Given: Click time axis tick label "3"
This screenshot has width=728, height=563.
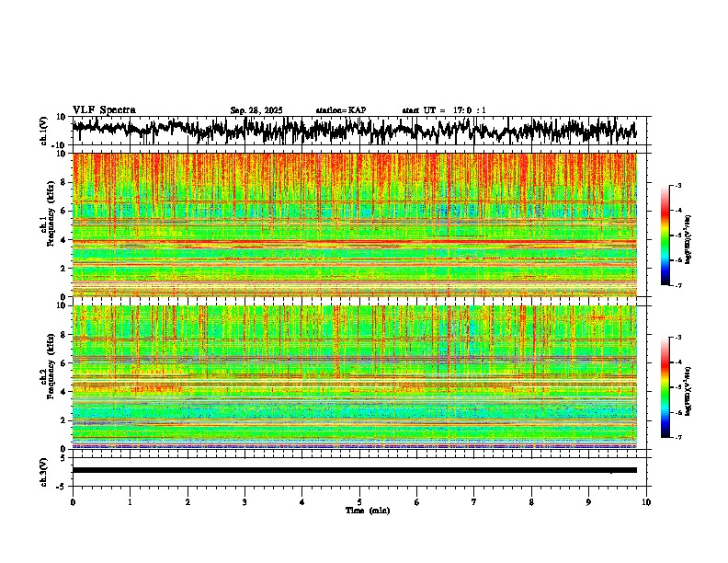Looking at the screenshot, I should 245,502.
